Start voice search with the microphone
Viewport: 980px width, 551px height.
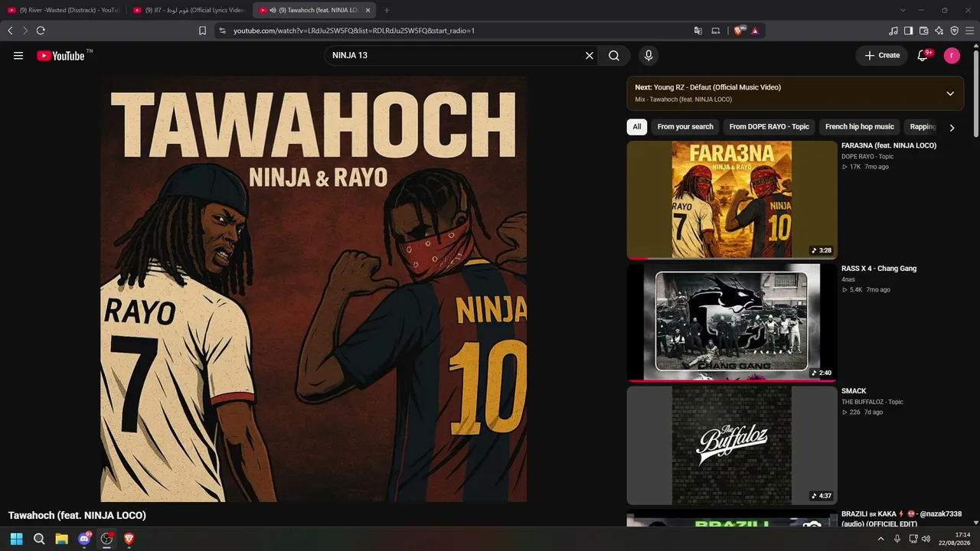648,55
